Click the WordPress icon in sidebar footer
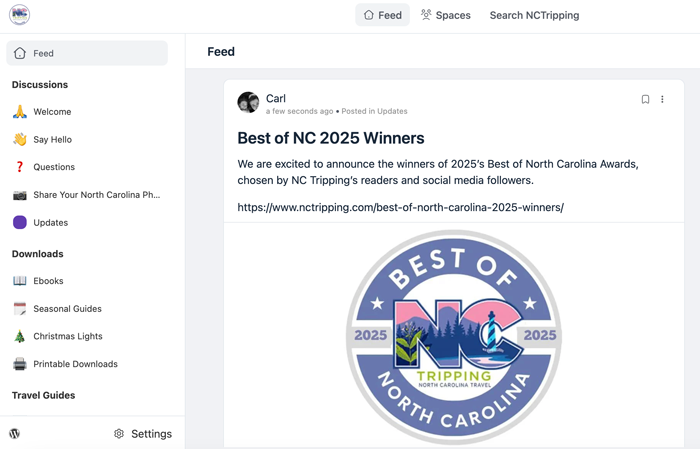 coord(15,433)
